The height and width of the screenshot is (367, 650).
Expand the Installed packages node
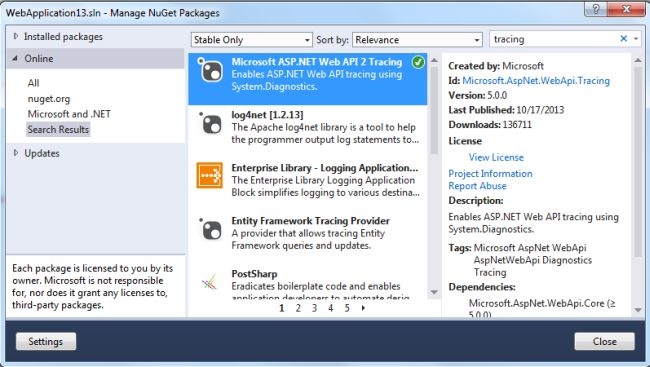coord(16,36)
